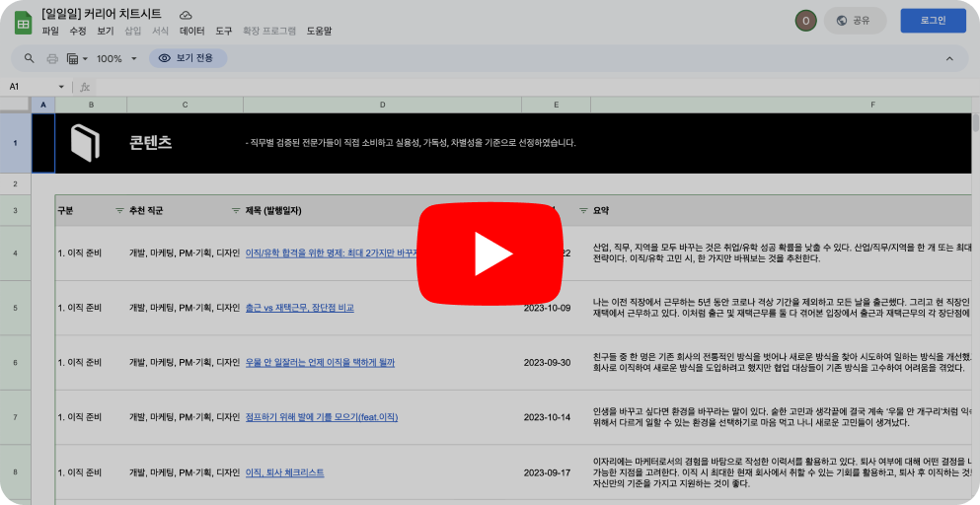Click the document title 커리어 치트시트
Viewport: 980px width, 505px height.
[x=102, y=14]
